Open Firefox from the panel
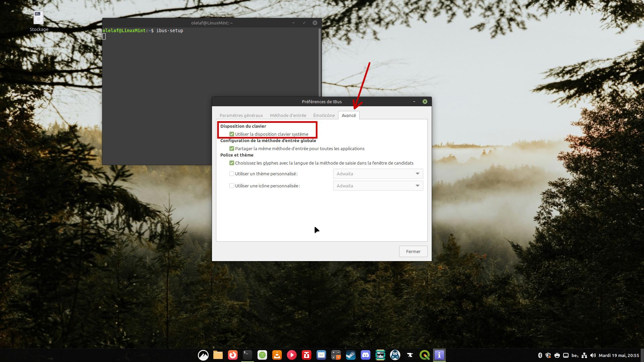Viewport: 644px width, 362px height. [x=233, y=355]
